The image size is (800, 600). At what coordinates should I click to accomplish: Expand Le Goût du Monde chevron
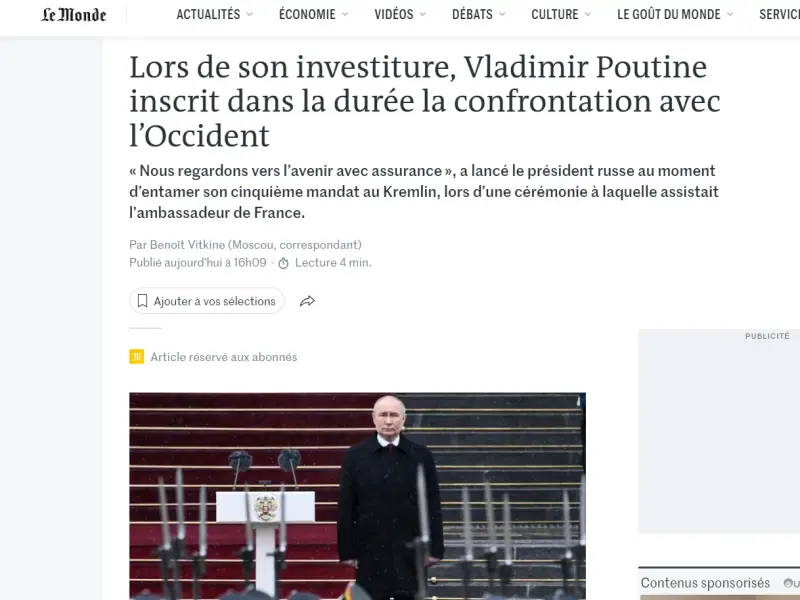click(730, 14)
